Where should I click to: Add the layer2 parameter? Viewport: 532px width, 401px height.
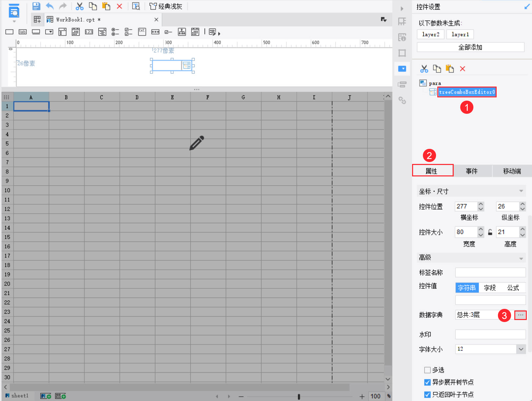point(430,34)
